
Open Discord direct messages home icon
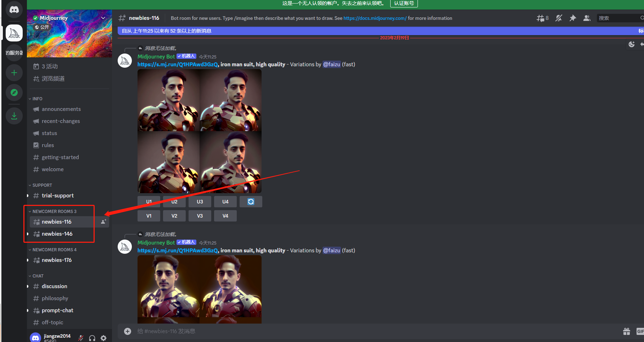click(x=14, y=9)
